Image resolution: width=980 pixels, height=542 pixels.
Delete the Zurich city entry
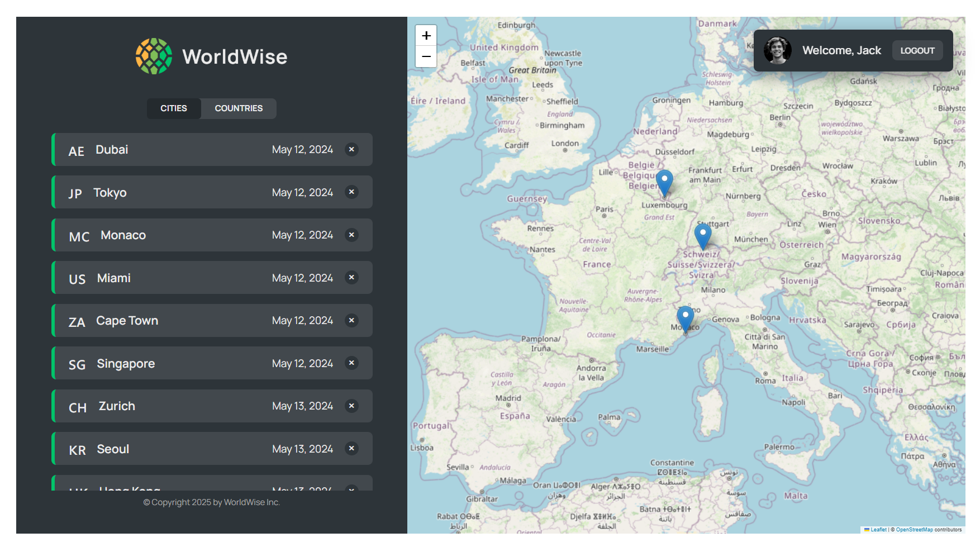(351, 406)
